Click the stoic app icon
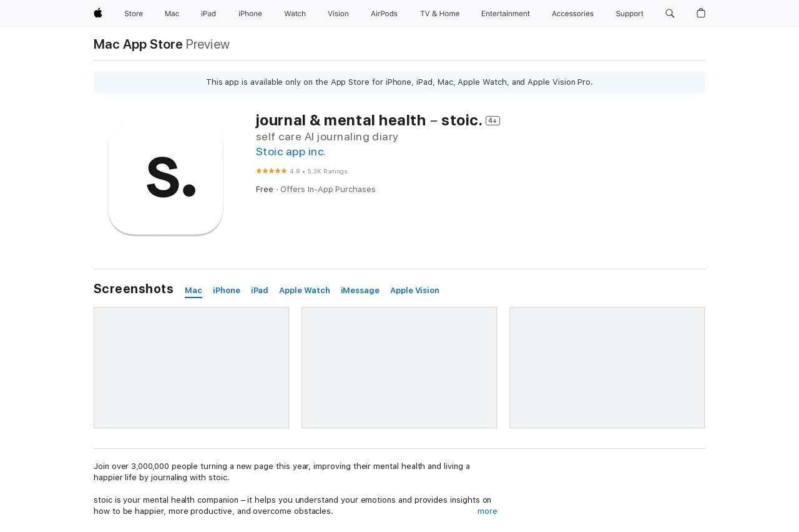This screenshot has width=799, height=532. [x=165, y=178]
